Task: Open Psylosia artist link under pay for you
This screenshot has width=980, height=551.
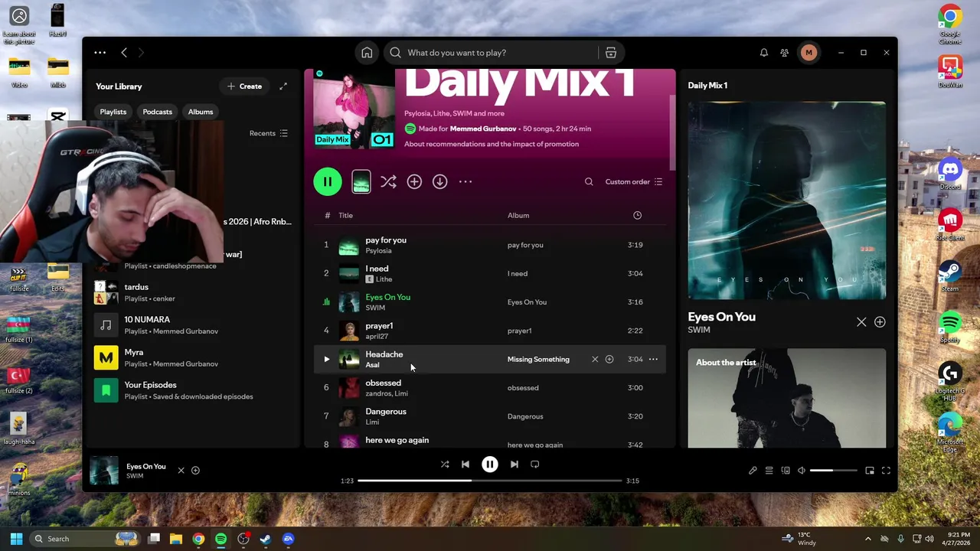Action: [378, 250]
